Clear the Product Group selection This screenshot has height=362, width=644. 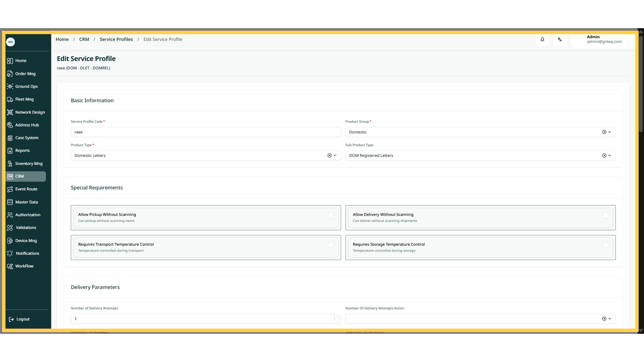(x=604, y=132)
